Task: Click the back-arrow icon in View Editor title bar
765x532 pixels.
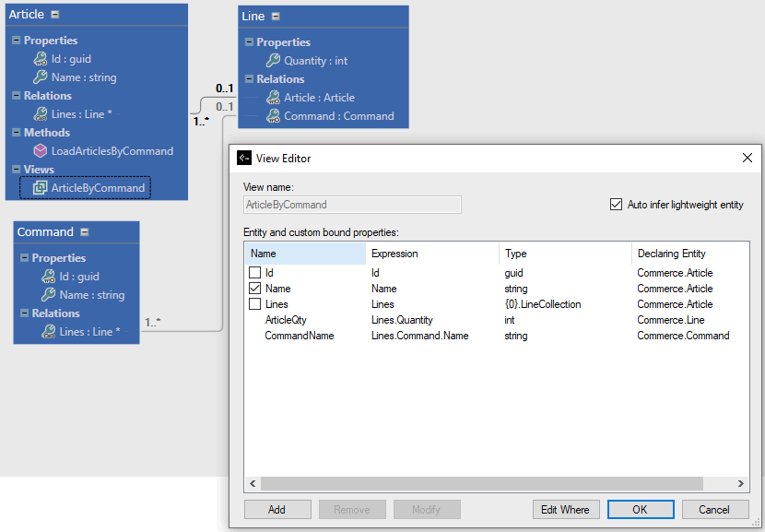Action: tap(243, 158)
